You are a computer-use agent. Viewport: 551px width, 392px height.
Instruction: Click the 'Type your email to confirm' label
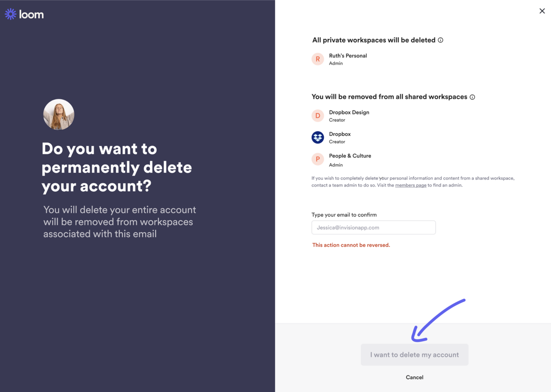coord(344,215)
